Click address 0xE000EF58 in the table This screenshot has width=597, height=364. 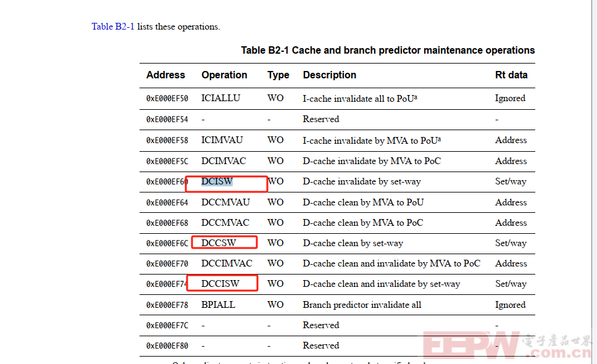tap(167, 140)
